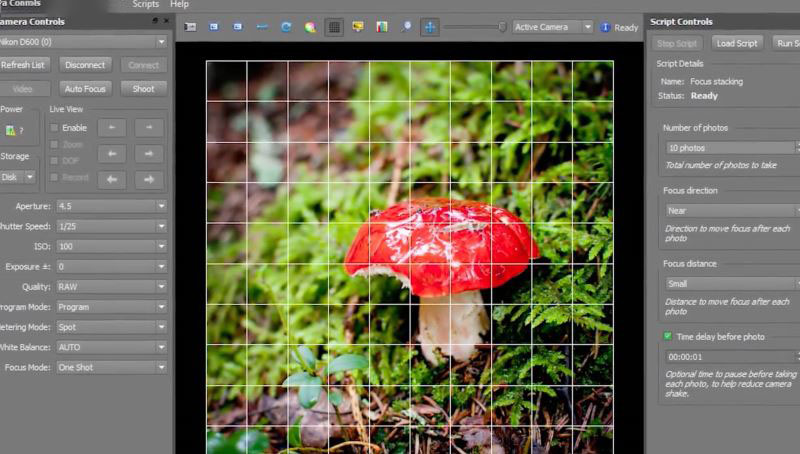Open the Focus distance Small dropdown
Screen dimensions: 800x454
coord(733,284)
